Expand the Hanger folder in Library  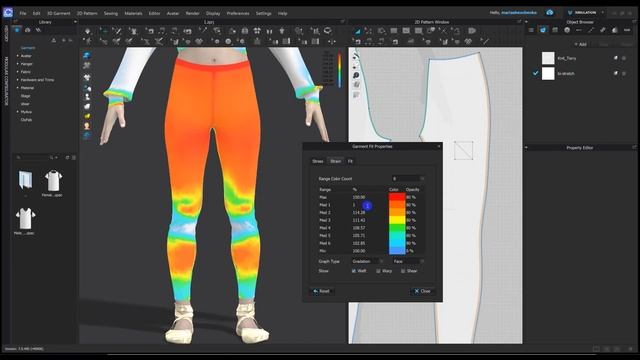click(x=18, y=64)
